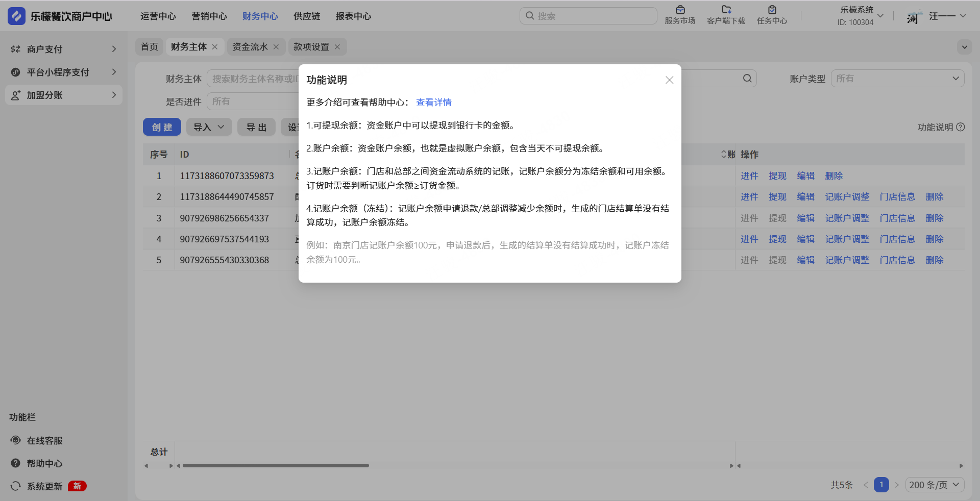
Task: Click the 平台小程序支付 sidebar icon
Action: 16,72
